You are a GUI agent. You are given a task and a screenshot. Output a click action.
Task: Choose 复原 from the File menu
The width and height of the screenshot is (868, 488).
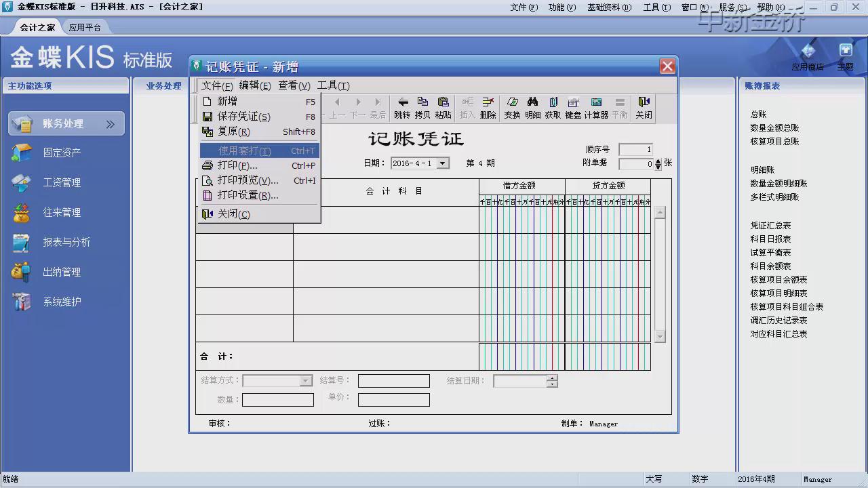[258, 131]
